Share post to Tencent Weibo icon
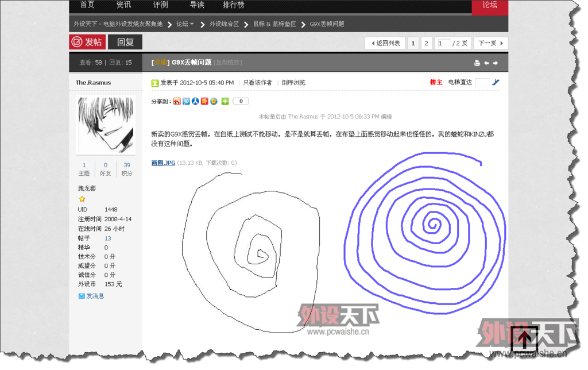 (x=186, y=101)
